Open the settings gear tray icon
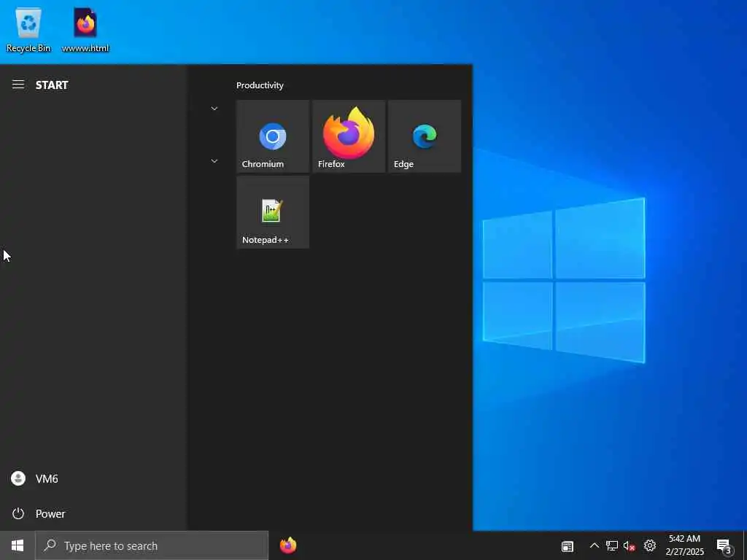The image size is (747, 560). tap(650, 545)
